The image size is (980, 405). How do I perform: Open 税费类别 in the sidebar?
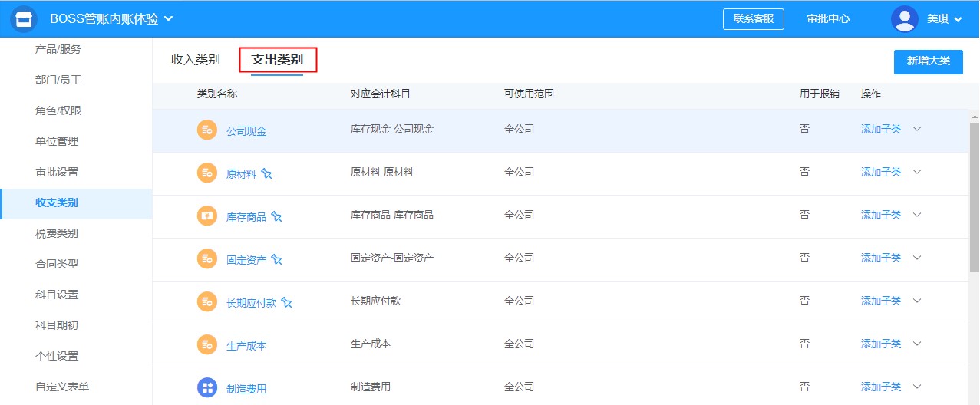pos(57,233)
